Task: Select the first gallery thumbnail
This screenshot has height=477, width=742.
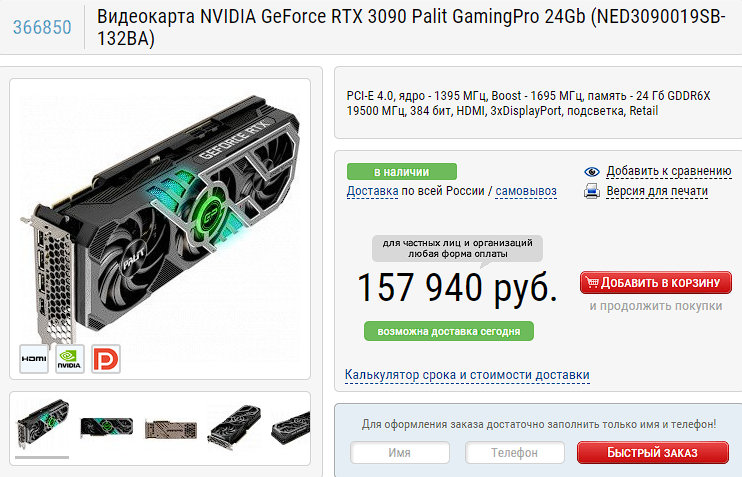Action: 42,423
